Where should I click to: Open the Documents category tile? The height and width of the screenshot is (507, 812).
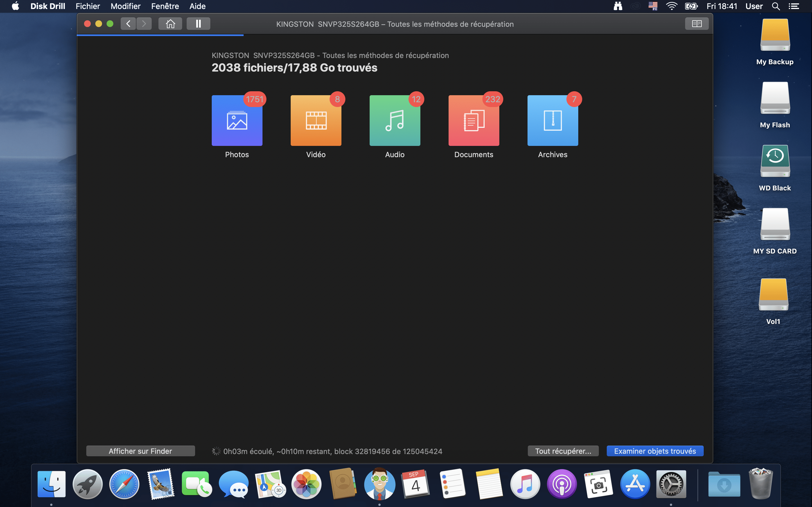tap(473, 120)
